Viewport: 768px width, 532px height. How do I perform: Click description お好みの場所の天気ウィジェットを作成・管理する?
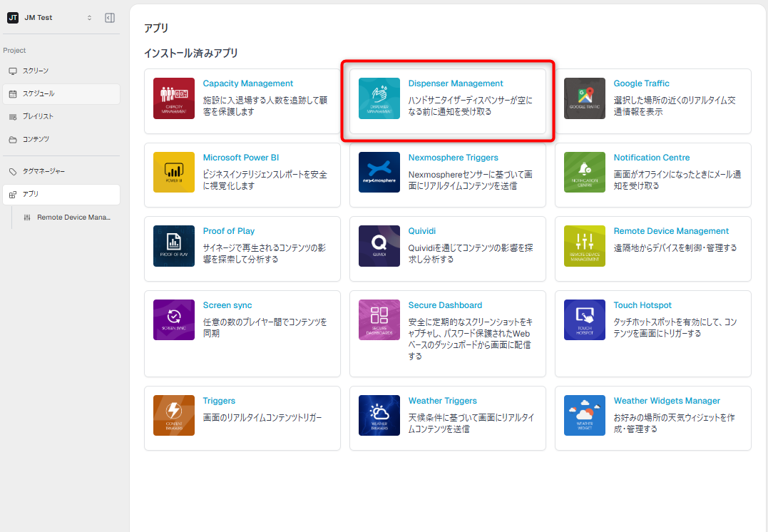[x=674, y=424]
